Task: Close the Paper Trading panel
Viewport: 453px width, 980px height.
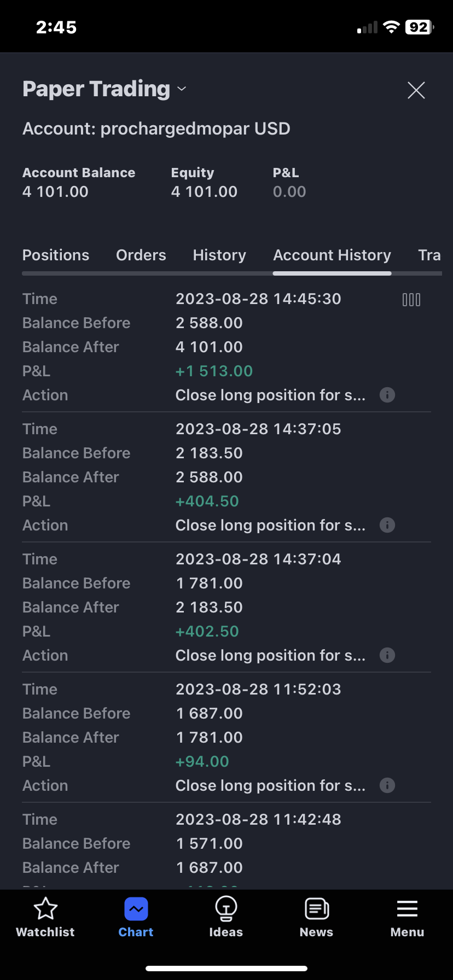Action: pos(416,90)
